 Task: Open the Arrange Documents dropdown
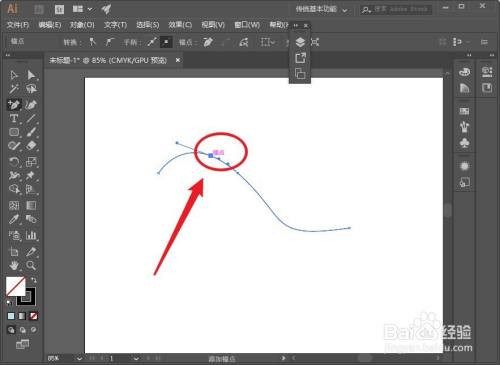[x=82, y=9]
